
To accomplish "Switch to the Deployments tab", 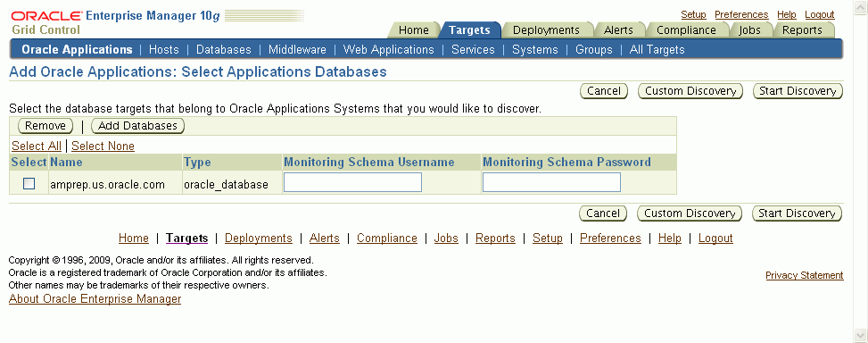I will click(x=546, y=29).
